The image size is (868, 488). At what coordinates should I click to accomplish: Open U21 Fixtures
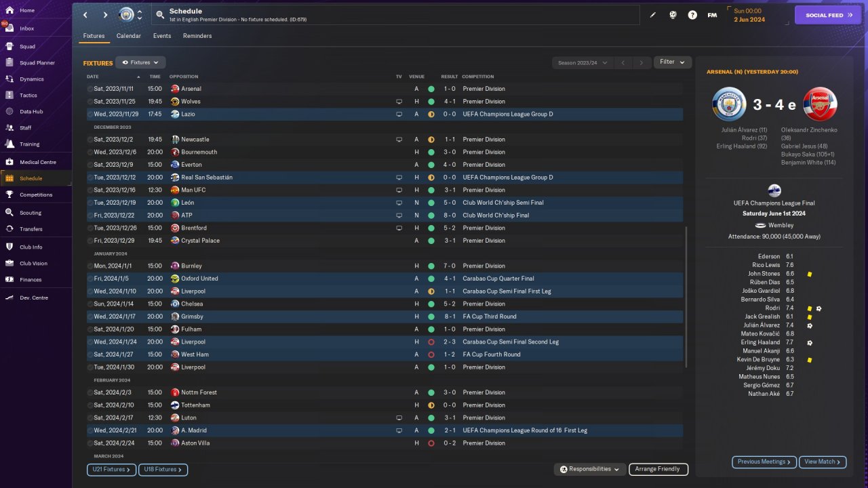point(112,469)
